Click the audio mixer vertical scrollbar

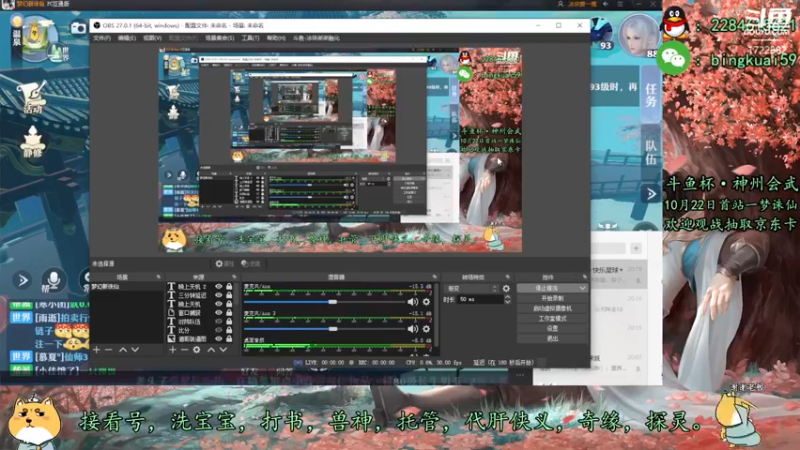pyautogui.click(x=437, y=316)
